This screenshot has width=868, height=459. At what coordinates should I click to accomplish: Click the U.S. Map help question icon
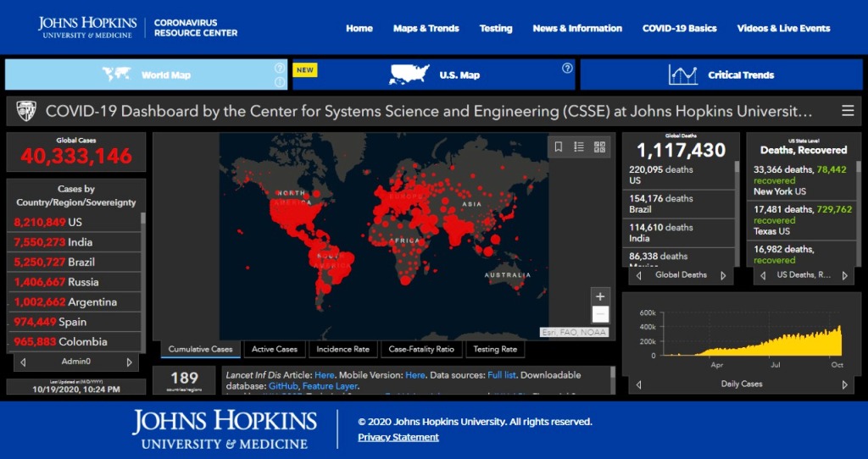[567, 68]
